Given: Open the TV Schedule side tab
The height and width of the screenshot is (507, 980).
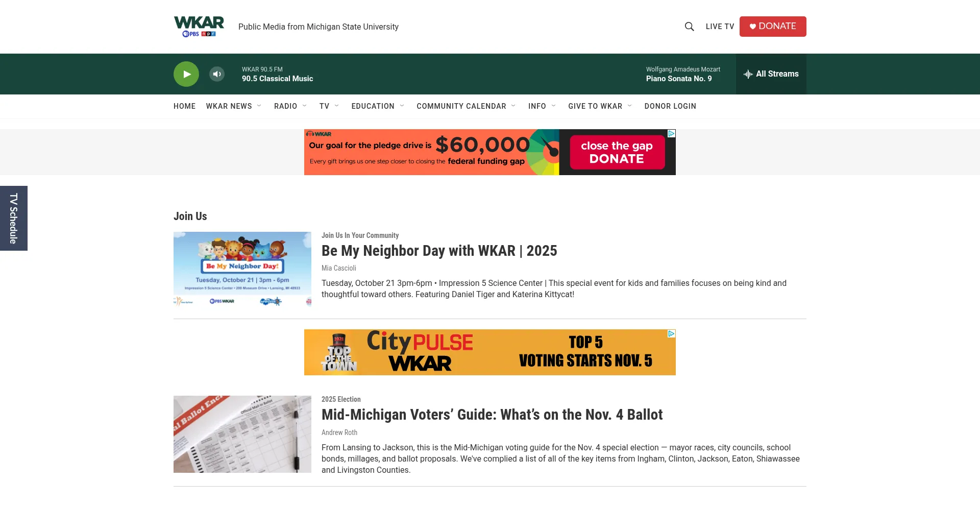Looking at the screenshot, I should pyautogui.click(x=14, y=218).
